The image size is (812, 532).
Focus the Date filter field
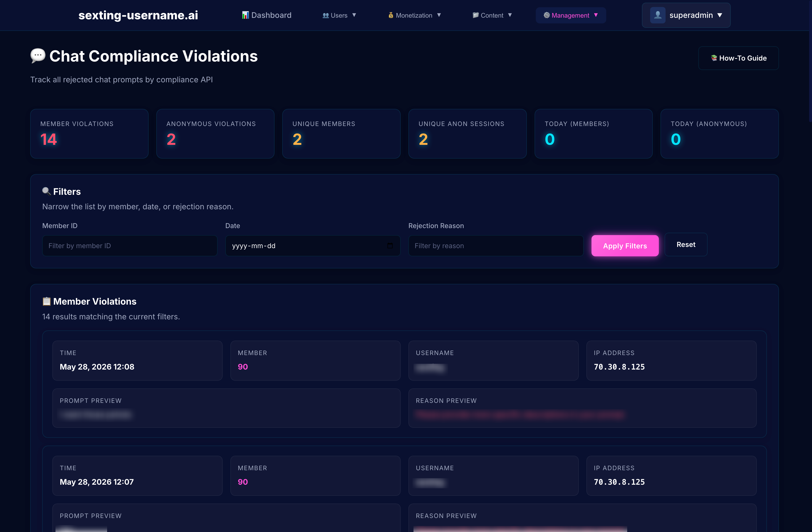(x=312, y=245)
